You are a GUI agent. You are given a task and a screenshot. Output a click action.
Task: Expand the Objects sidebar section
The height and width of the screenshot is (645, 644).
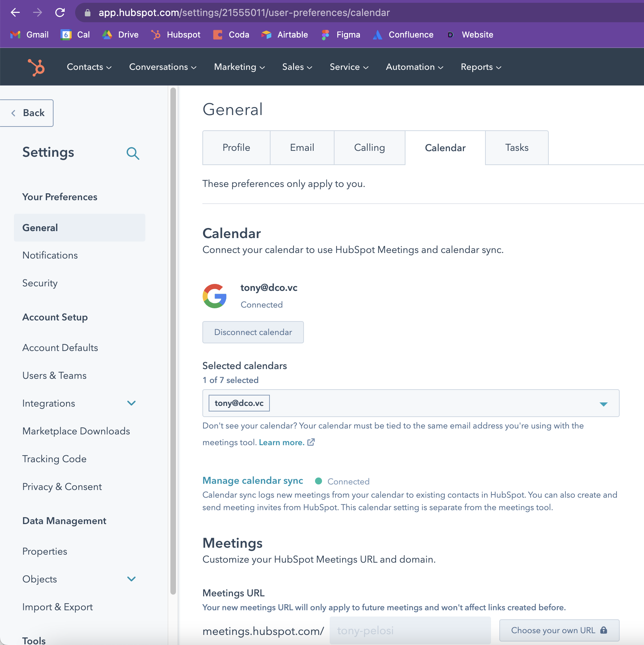(x=131, y=579)
